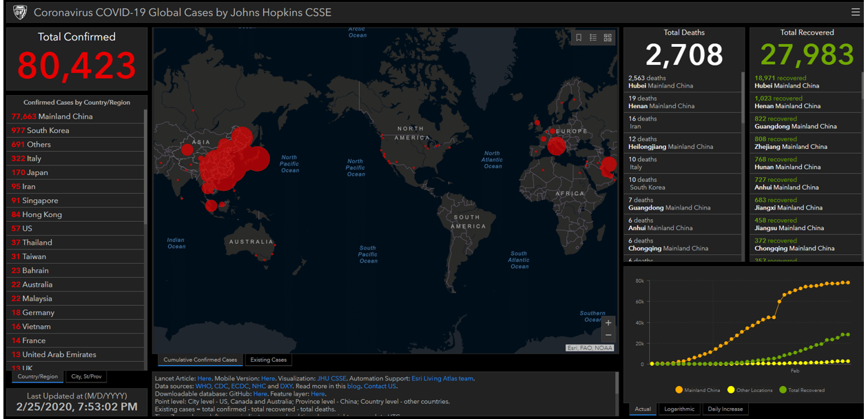The height and width of the screenshot is (419, 868).
Task: Open the Daily Increase chart tab
Action: 725,409
